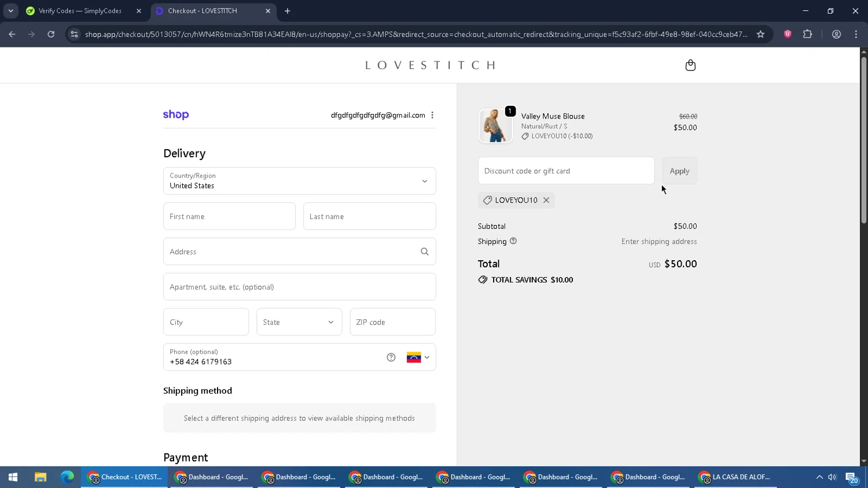Focus the Address input field
Screen dimensions: 868x488
click(299, 252)
